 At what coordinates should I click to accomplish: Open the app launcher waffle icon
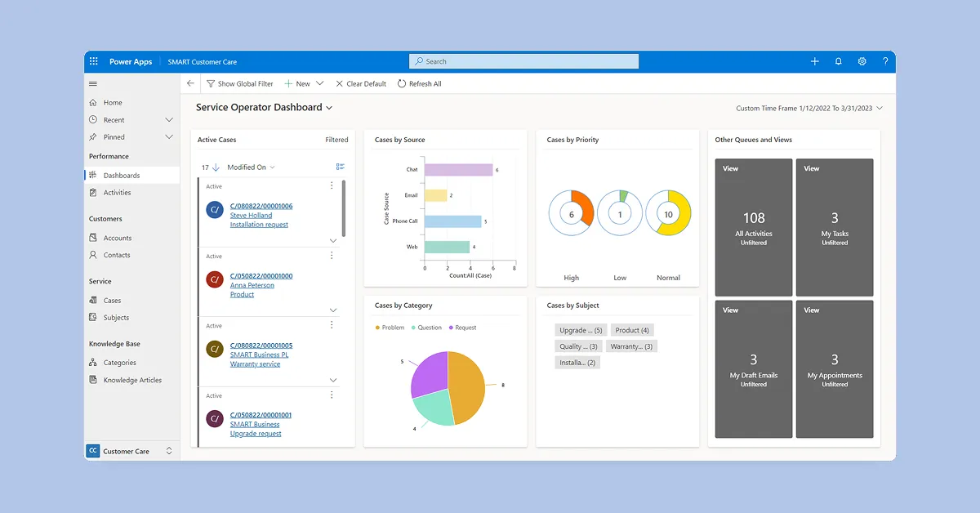click(94, 61)
